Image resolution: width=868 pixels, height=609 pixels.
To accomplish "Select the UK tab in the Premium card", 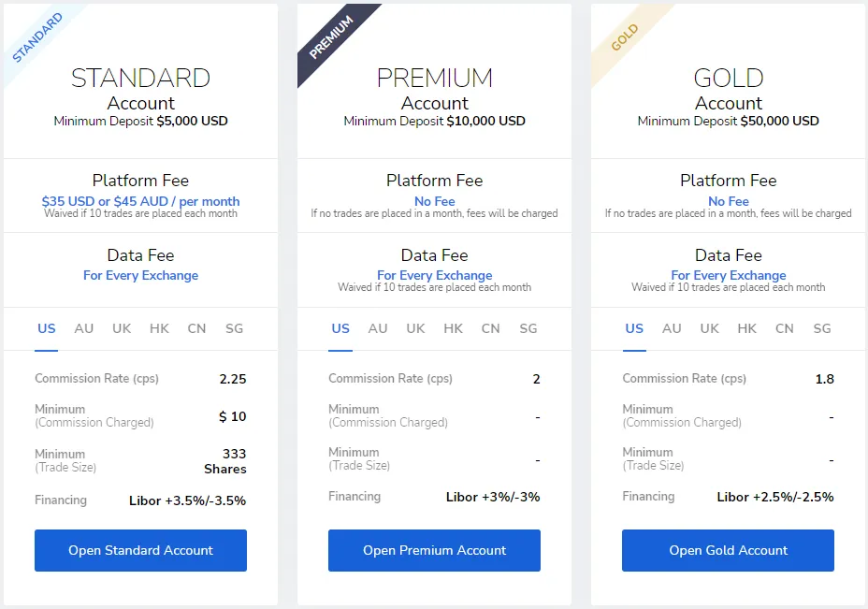I will point(415,328).
